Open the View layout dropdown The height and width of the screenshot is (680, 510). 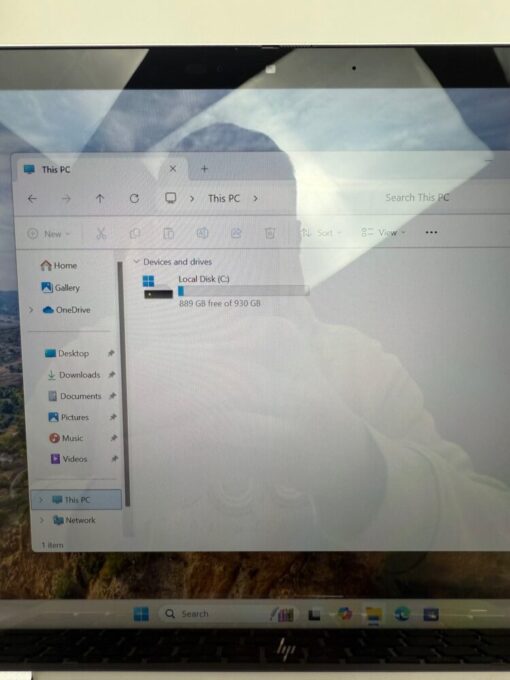(x=383, y=233)
